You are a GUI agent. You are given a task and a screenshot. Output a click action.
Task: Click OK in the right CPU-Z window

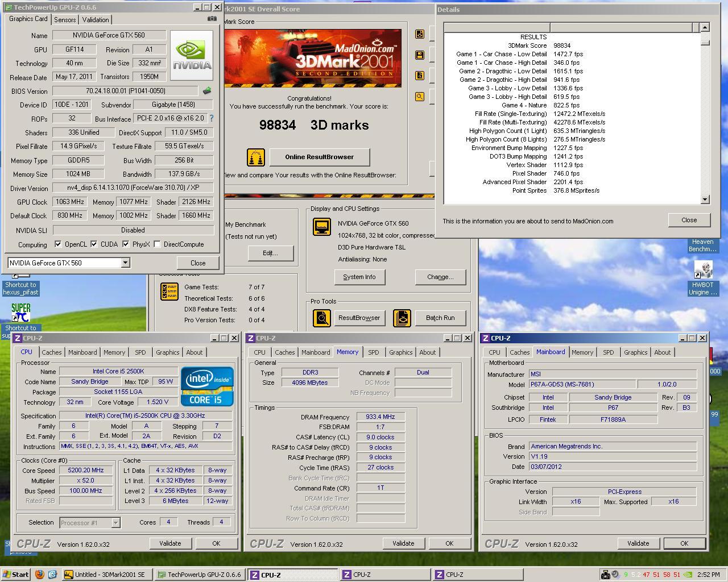684,543
